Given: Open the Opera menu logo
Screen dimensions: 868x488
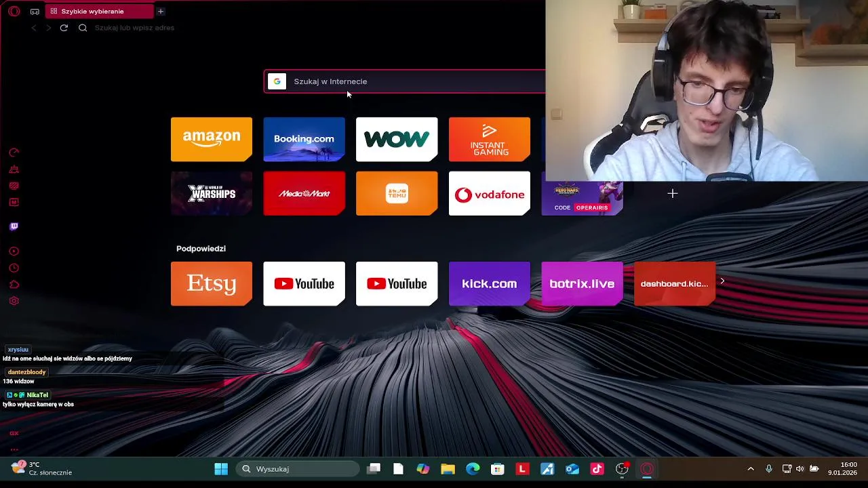Looking at the screenshot, I should [x=14, y=12].
